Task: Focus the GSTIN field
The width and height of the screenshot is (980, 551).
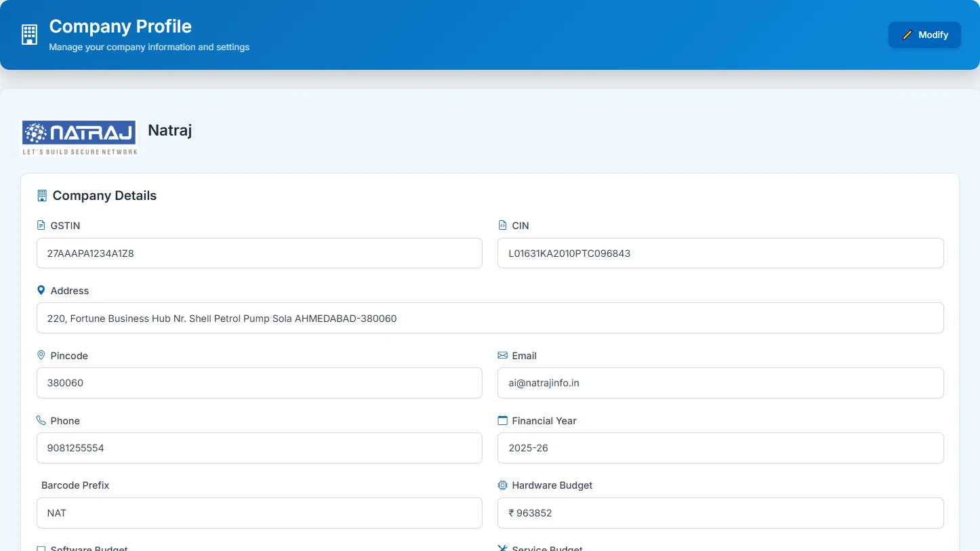Action: [x=260, y=253]
